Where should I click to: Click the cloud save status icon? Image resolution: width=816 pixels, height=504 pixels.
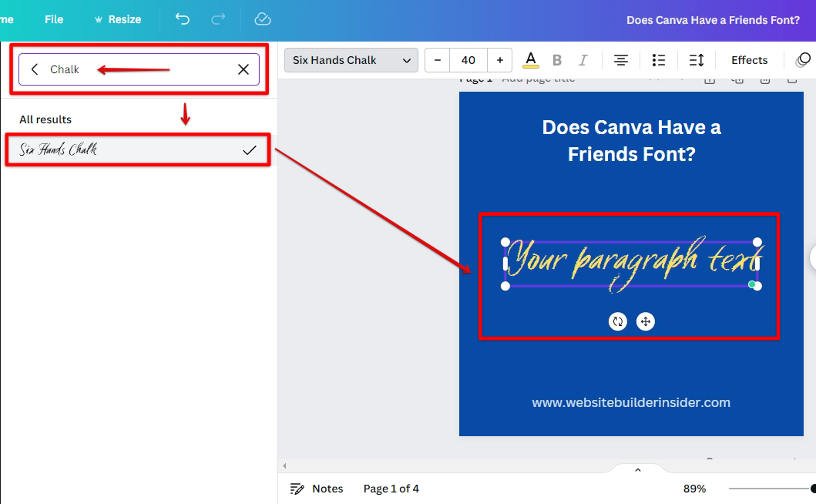[263, 19]
